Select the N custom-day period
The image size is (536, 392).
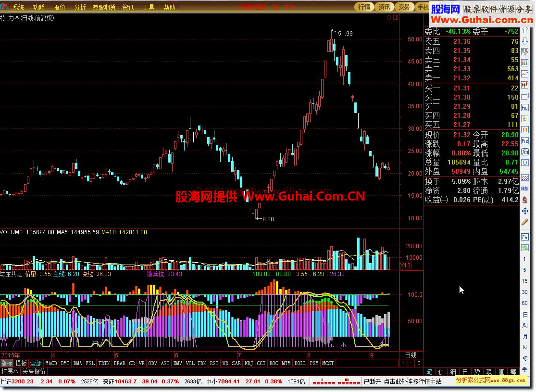tap(525, 347)
